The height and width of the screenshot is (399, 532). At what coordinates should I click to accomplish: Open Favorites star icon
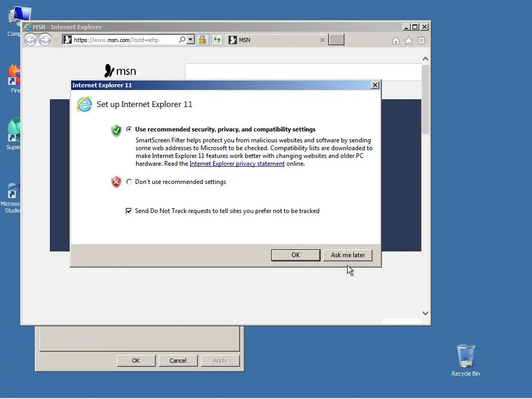408,41
